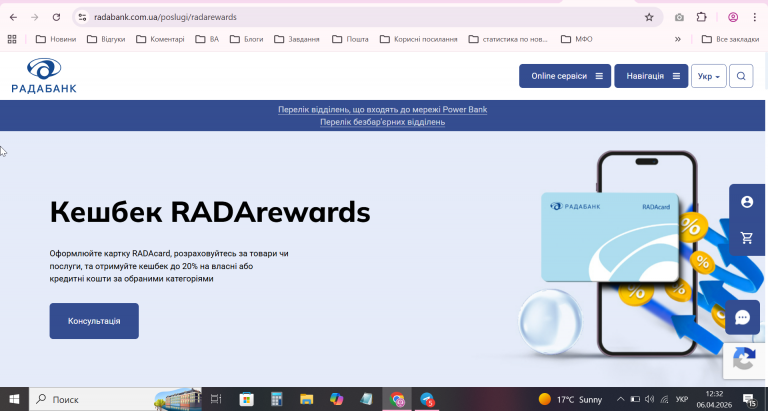This screenshot has height=411, width=768.
Task: Open File Explorer from the taskbar
Action: (307, 399)
